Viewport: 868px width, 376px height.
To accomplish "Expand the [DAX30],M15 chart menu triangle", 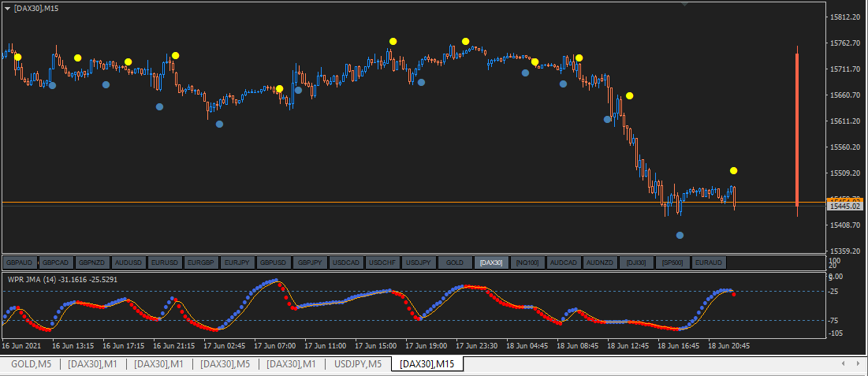I will pos(8,6).
